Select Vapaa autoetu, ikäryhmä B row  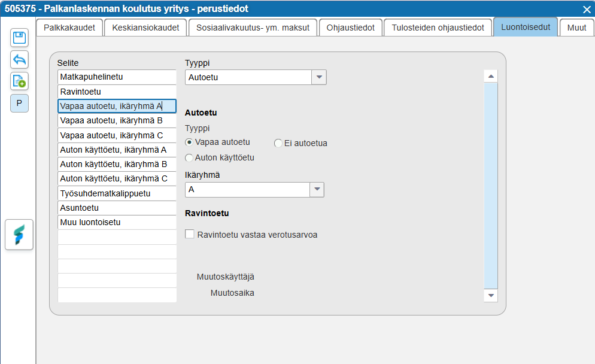tap(117, 121)
